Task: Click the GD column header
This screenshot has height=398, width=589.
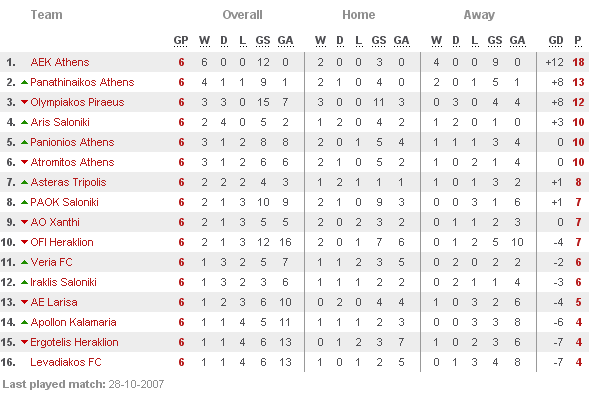Action: click(x=556, y=41)
